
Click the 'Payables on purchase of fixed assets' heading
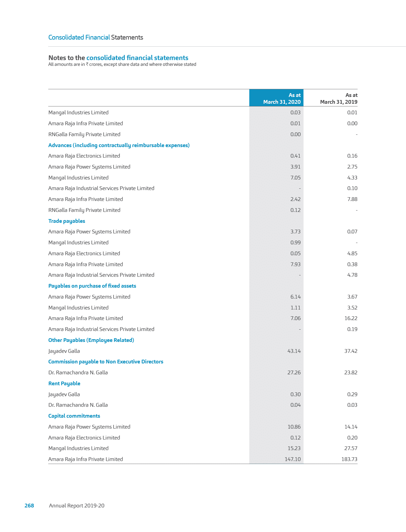(x=92, y=286)
